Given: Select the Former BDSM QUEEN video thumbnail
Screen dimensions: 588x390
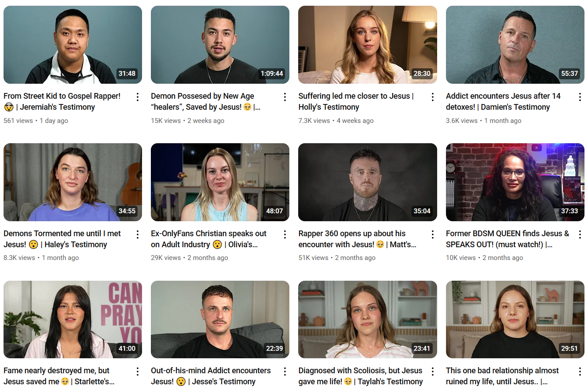Looking at the screenshot, I should (515, 182).
